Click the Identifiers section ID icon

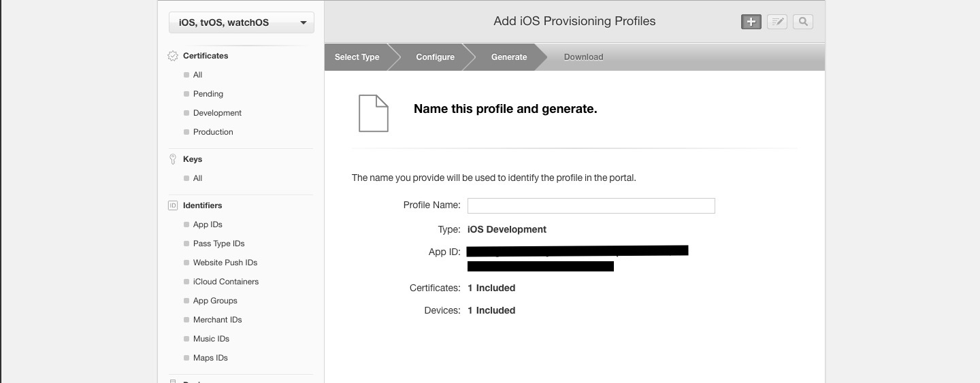[173, 205]
